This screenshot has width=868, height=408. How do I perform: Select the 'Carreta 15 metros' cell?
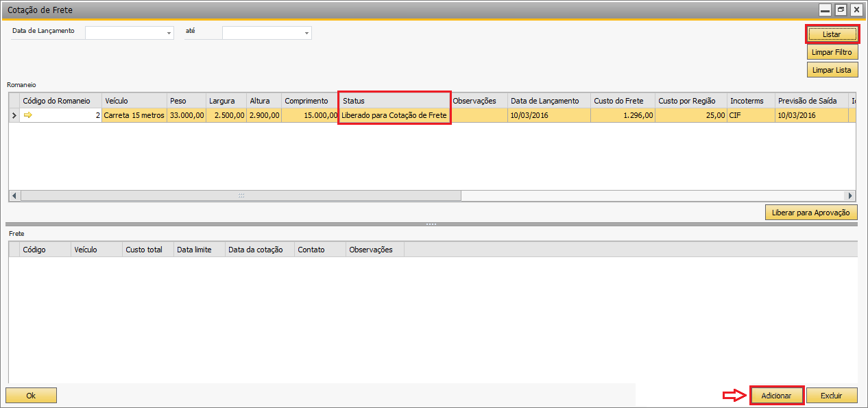[x=134, y=116]
